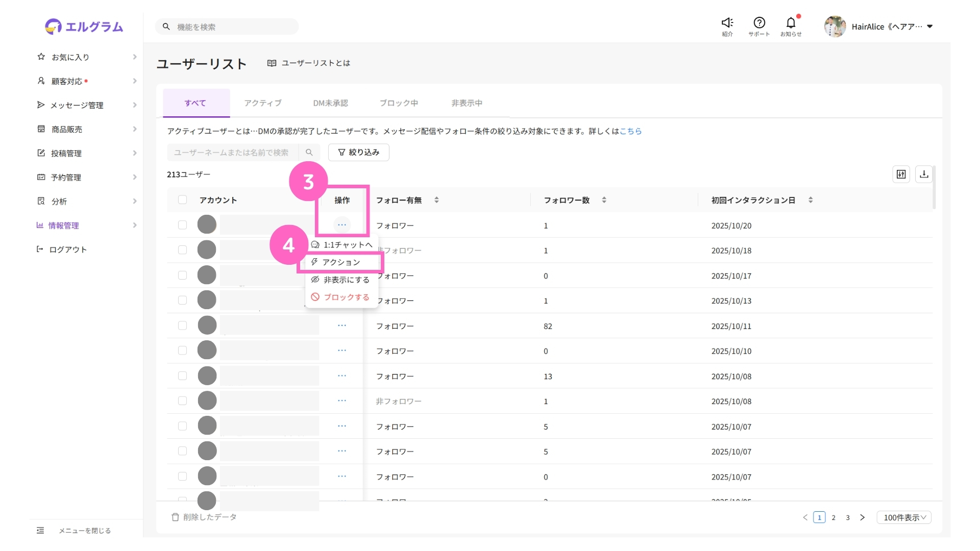
Task: Click the 絞り込み filter button
Action: 358,153
